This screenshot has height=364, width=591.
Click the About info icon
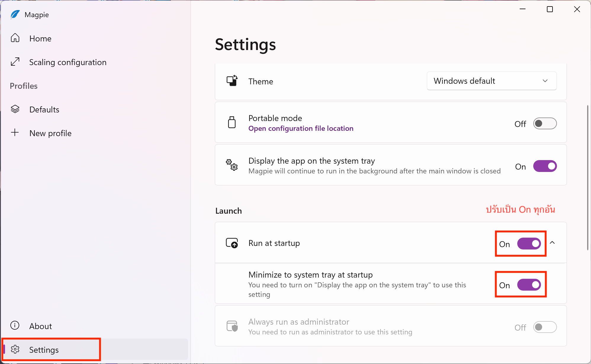pos(15,326)
